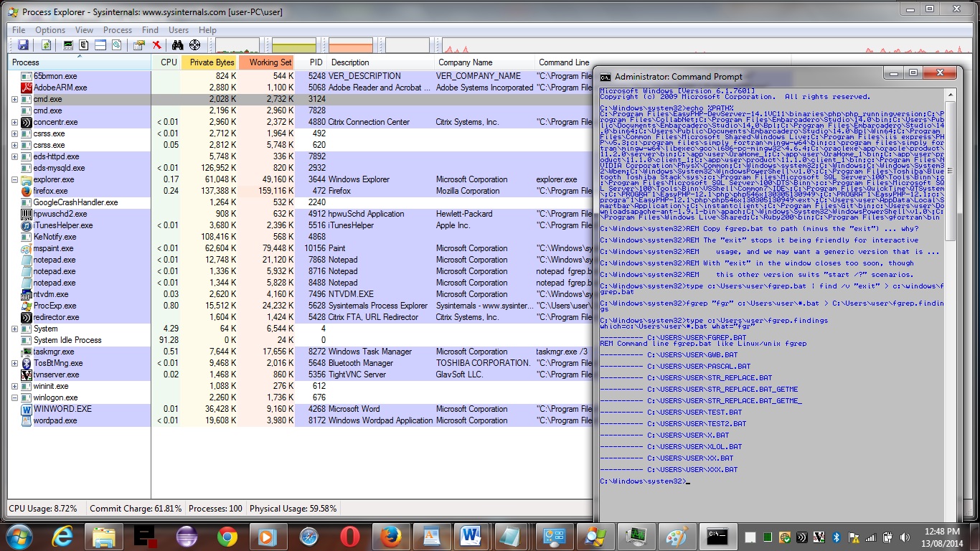Switch to Microsoft Word in the taskbar
Viewport: 980px width, 551px height.
point(471,537)
